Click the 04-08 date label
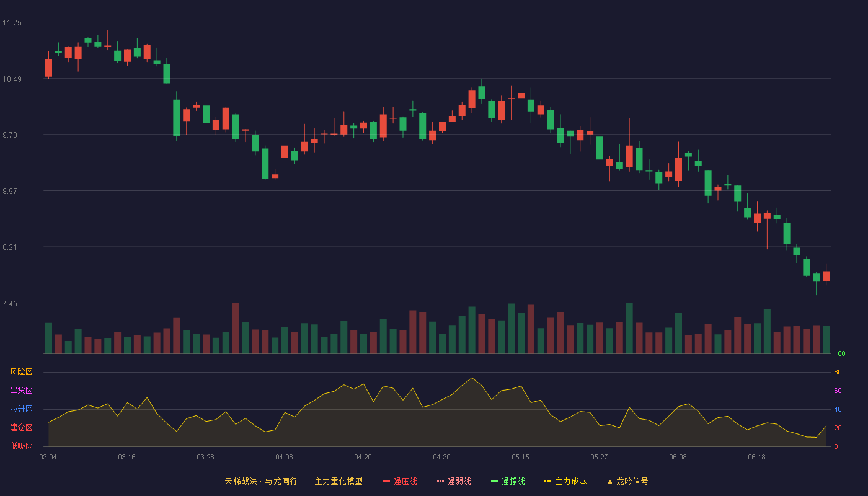 pos(284,457)
